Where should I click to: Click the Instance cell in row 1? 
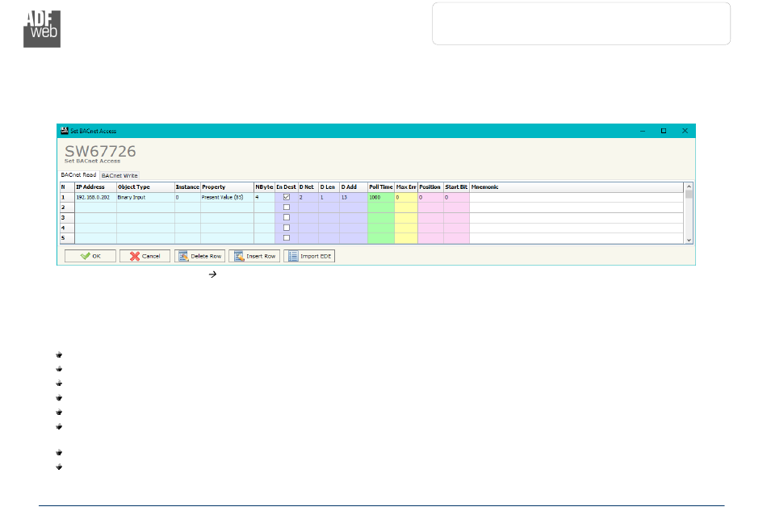(187, 198)
